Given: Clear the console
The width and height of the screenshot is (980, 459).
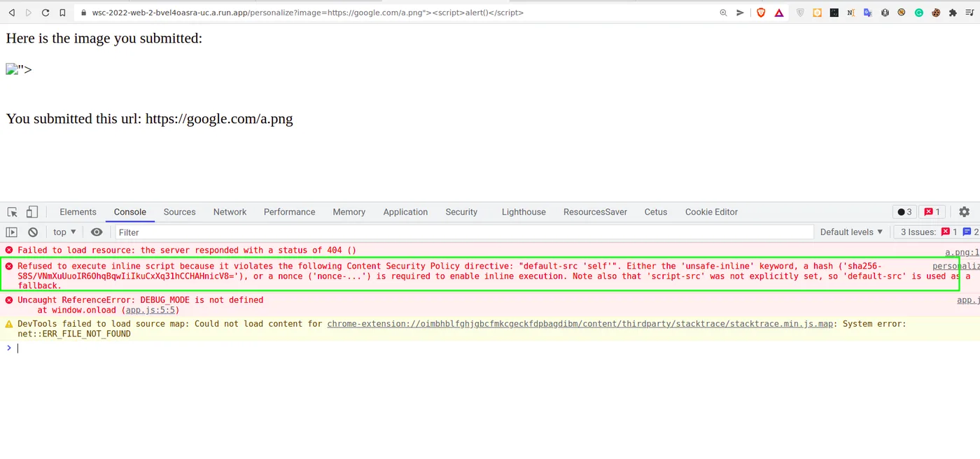Looking at the screenshot, I should click(x=33, y=232).
